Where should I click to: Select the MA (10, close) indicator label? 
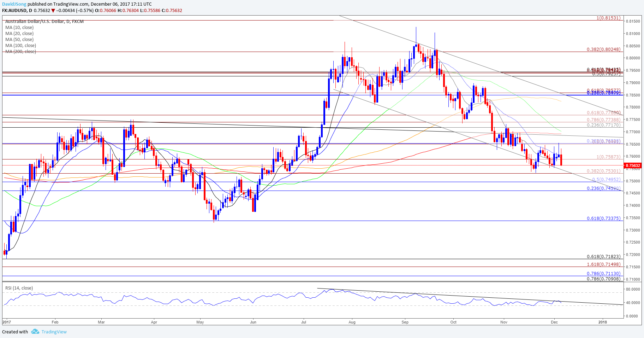[19, 28]
